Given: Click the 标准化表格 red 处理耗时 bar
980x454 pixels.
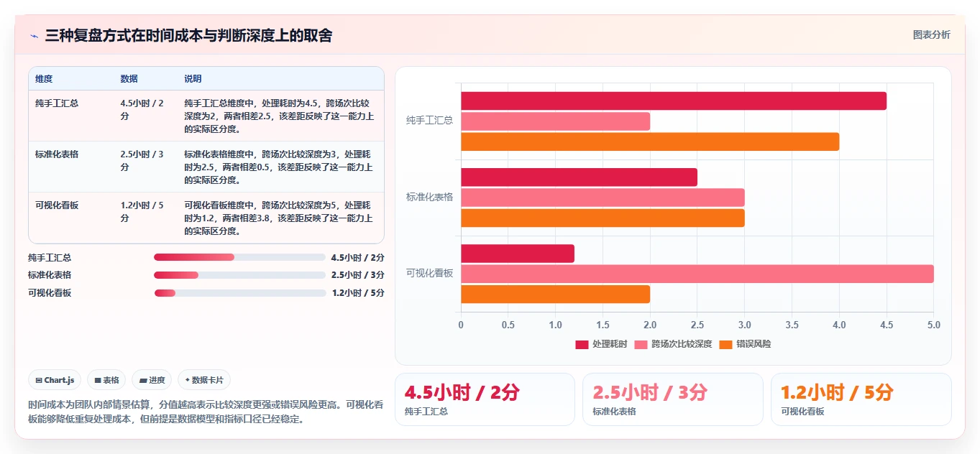Looking at the screenshot, I should (579, 177).
